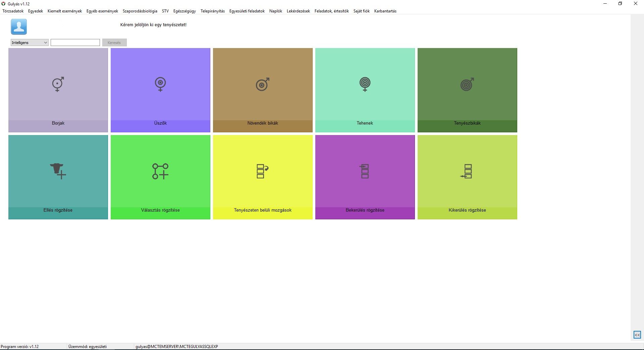Screen dimensions: 644x350
Task: Open the Tenyészbikák tile icon
Action: click(x=467, y=84)
